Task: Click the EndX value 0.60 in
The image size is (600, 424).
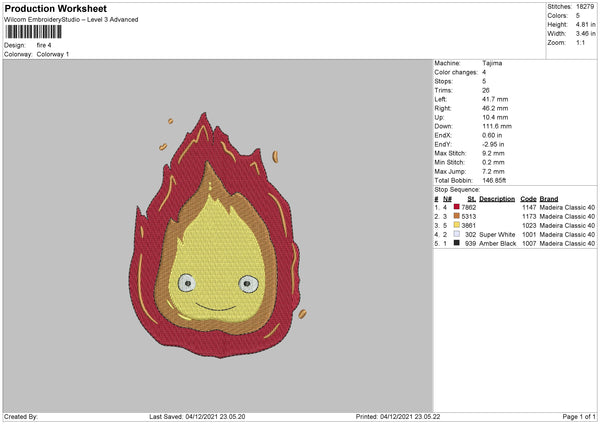Action: point(492,135)
